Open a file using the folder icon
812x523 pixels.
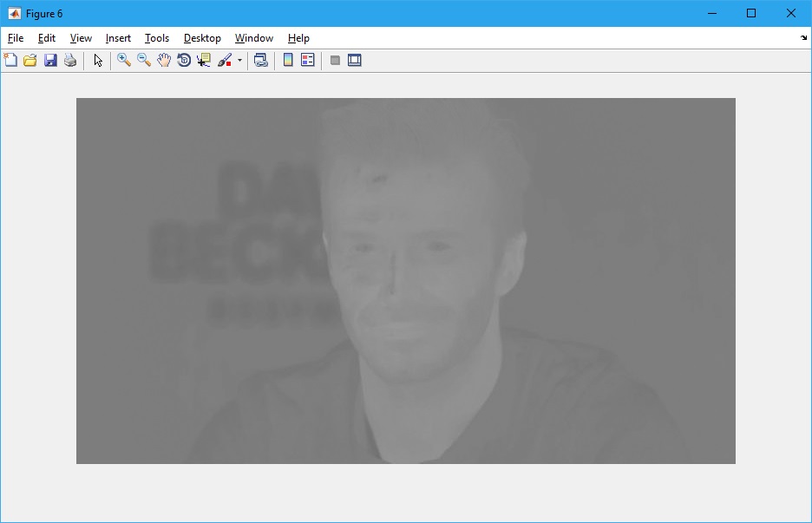30,60
